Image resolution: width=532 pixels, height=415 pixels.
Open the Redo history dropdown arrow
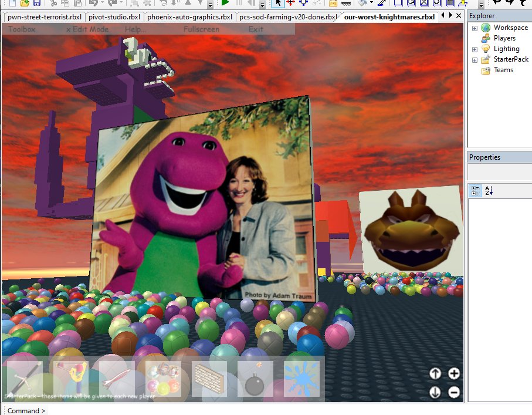tap(121, 3)
